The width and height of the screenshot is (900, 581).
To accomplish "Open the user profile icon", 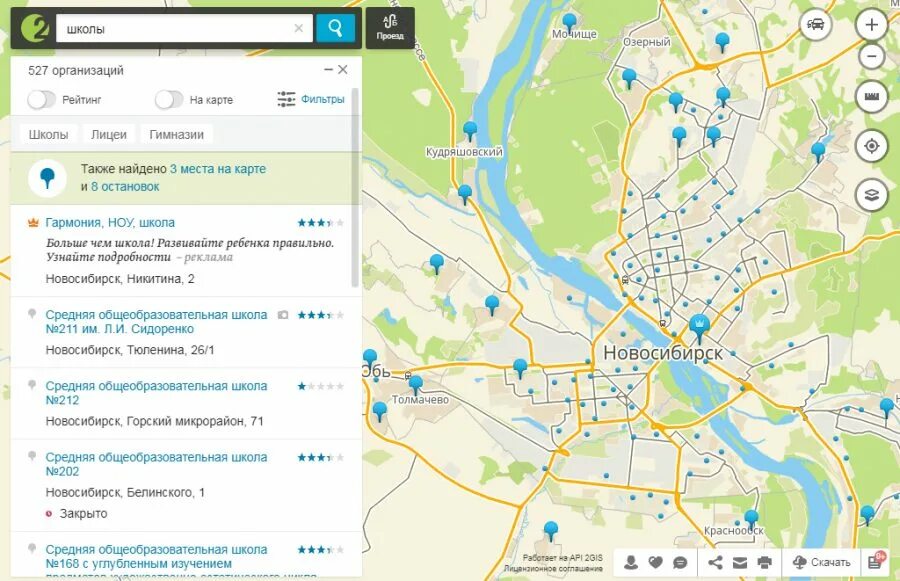I will 631,562.
